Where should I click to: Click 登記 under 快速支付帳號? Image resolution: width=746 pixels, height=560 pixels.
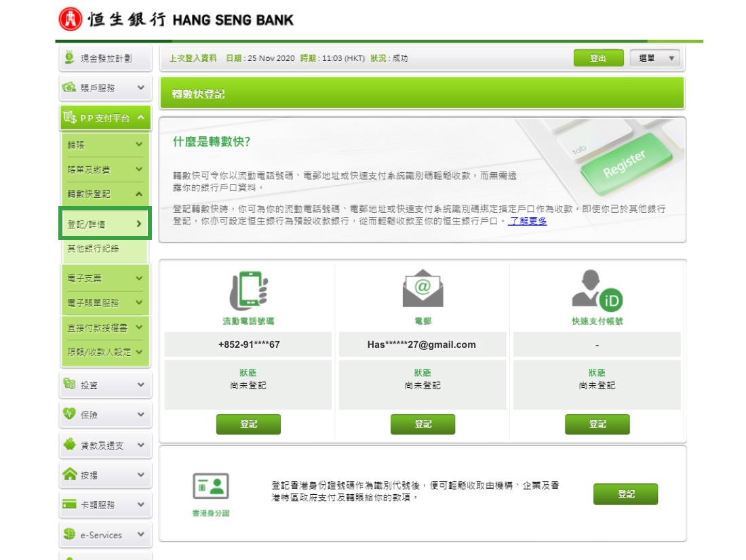(597, 424)
